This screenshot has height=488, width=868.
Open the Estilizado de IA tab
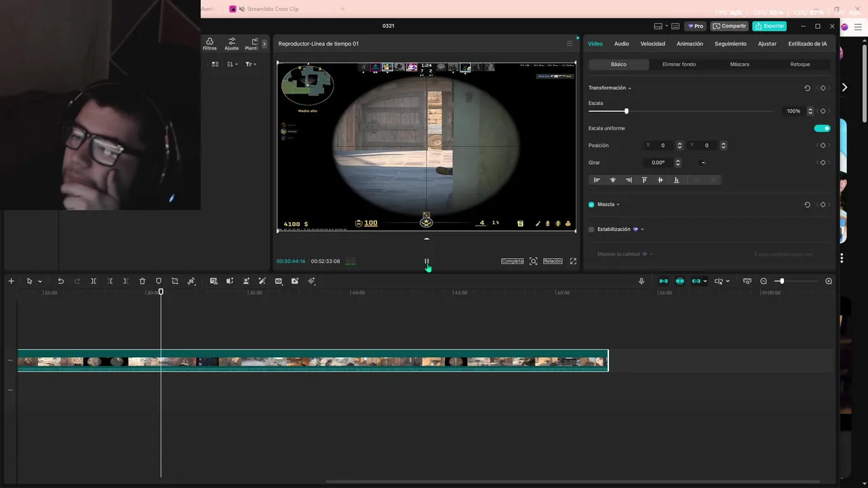click(x=807, y=43)
